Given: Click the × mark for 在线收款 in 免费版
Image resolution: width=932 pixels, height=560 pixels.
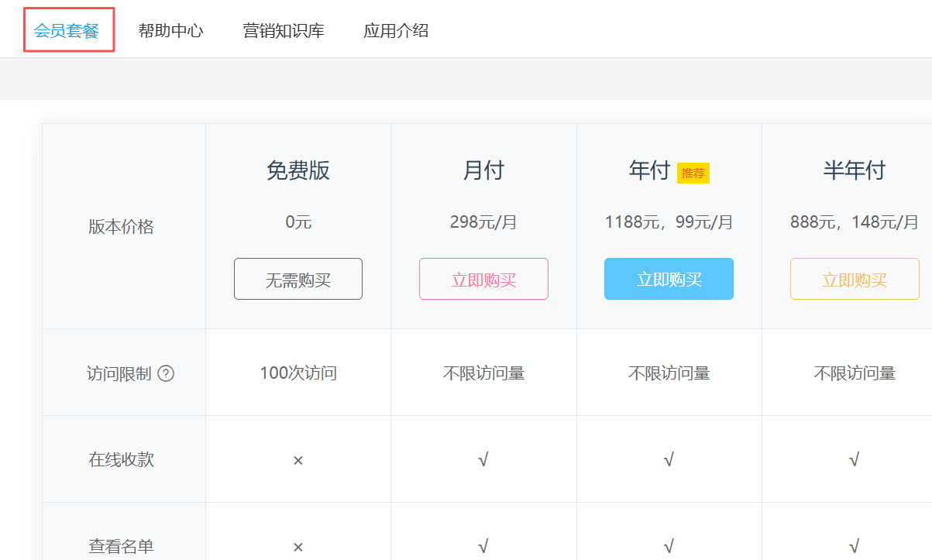Looking at the screenshot, I should 298,460.
